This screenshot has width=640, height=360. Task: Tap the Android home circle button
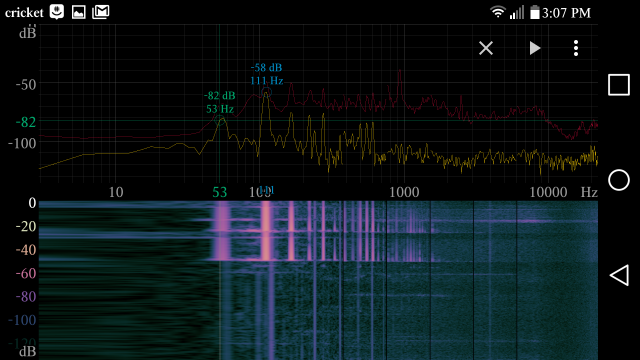coord(619,180)
